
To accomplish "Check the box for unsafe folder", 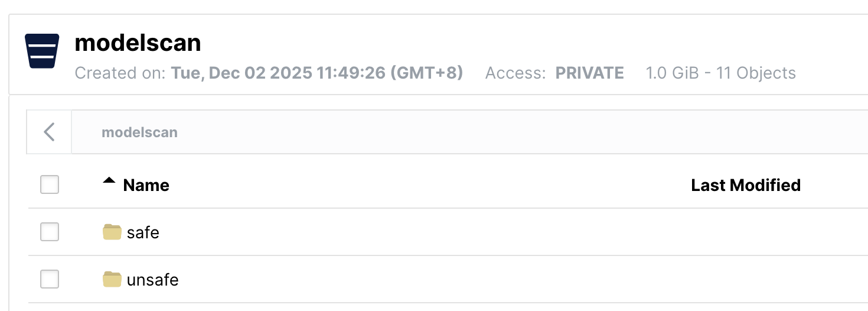I will tap(50, 280).
